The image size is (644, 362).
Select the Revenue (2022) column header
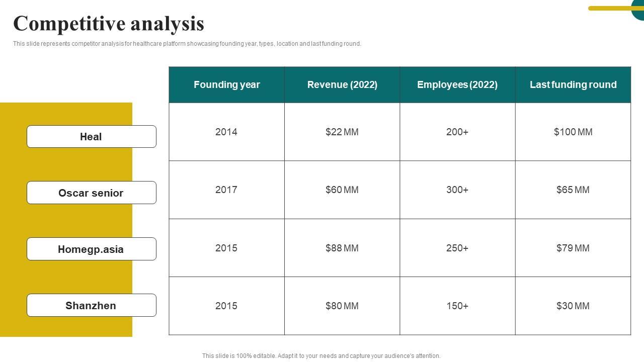point(342,84)
